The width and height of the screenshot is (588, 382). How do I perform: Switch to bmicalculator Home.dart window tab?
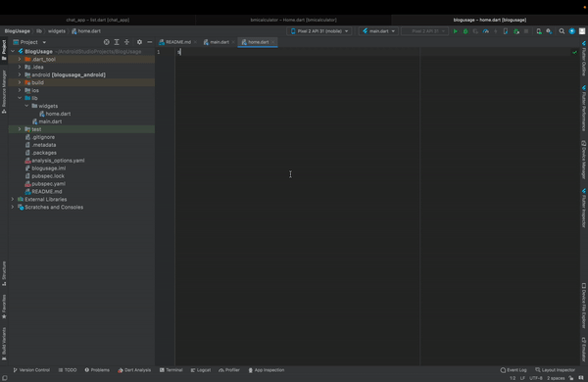pyautogui.click(x=294, y=20)
